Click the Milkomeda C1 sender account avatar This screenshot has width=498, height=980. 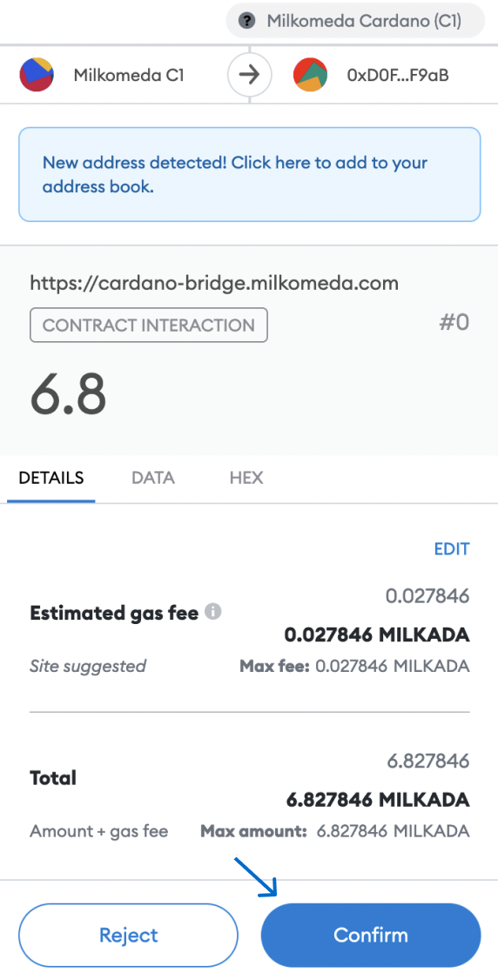pyautogui.click(x=37, y=75)
